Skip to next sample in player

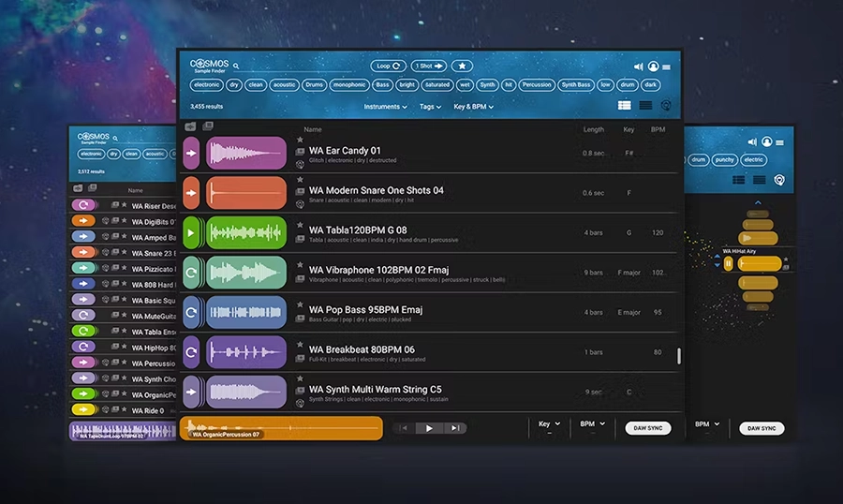455,428
